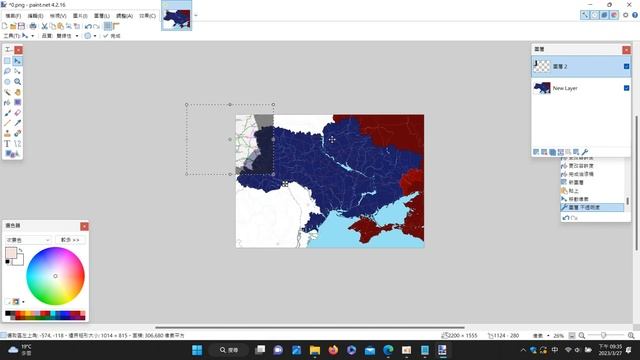Toggle the pixel grid display

(108, 26)
